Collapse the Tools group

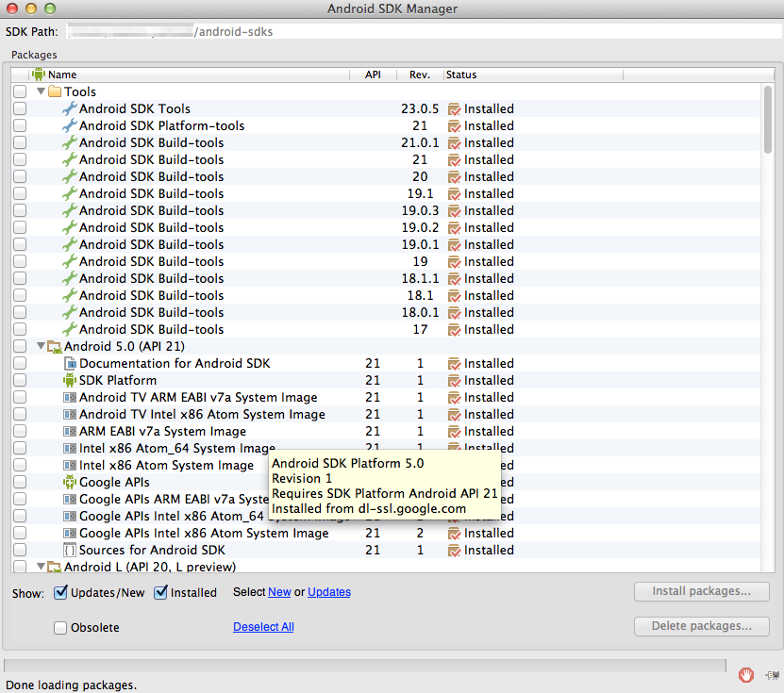(41, 91)
